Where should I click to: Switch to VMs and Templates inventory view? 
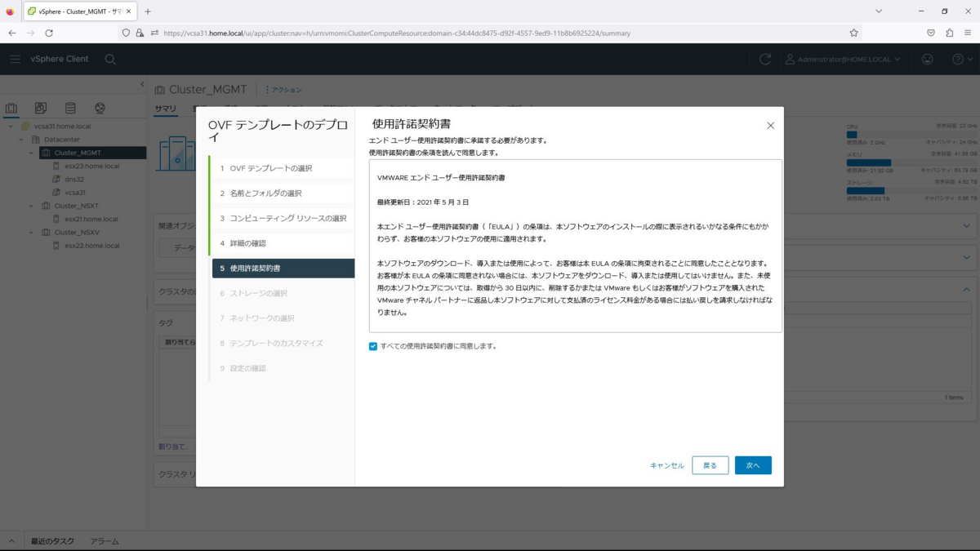pyautogui.click(x=41, y=109)
